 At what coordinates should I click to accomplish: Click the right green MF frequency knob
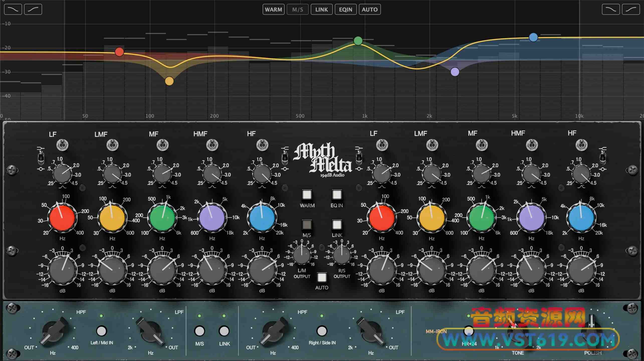(481, 217)
